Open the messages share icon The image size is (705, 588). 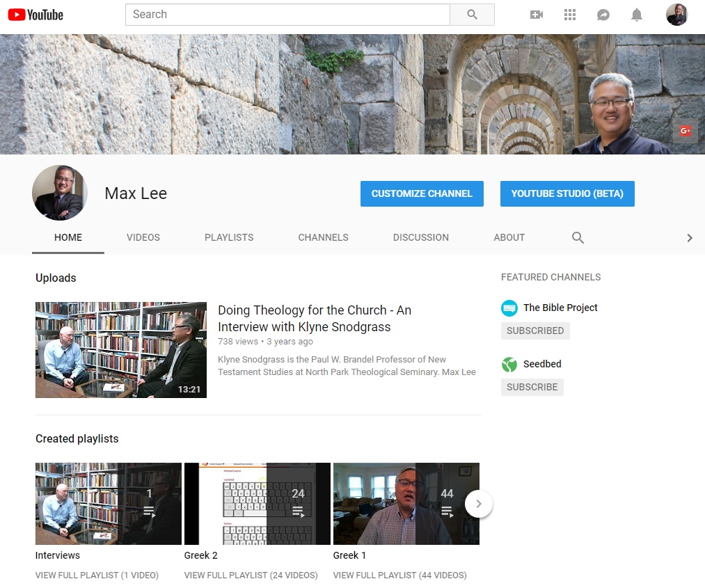tap(603, 15)
